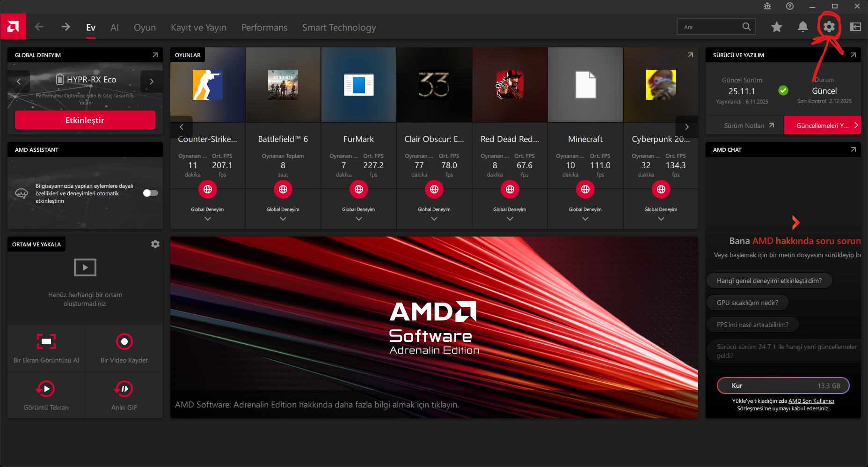868x467 pixels.
Task: Click Clair Obscur Global Deneyim globe icon
Action: pos(434,189)
